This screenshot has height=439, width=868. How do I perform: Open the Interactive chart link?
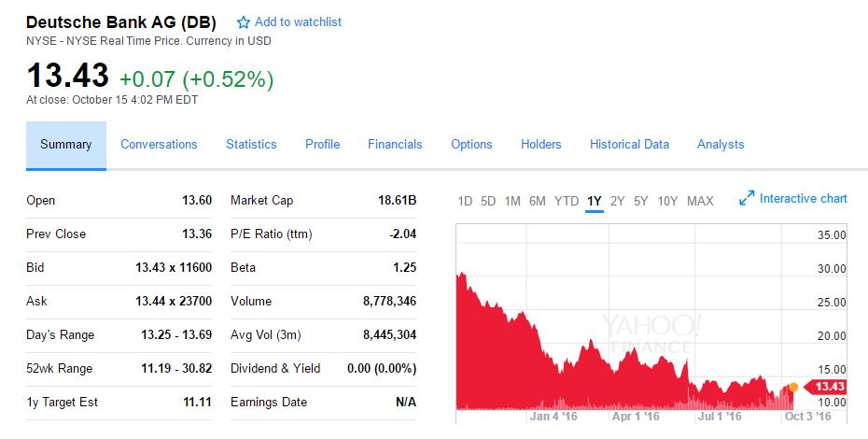click(x=803, y=199)
